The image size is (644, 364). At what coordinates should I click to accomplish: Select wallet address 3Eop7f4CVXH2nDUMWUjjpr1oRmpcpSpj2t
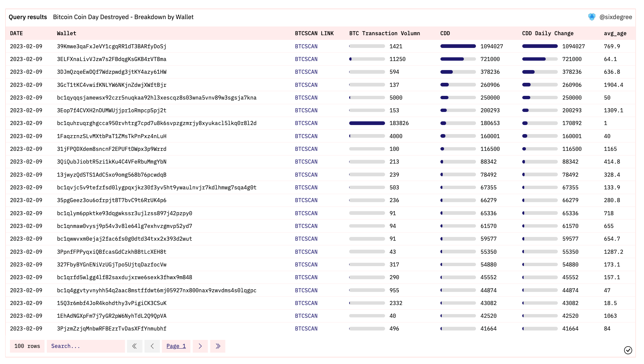click(x=112, y=111)
